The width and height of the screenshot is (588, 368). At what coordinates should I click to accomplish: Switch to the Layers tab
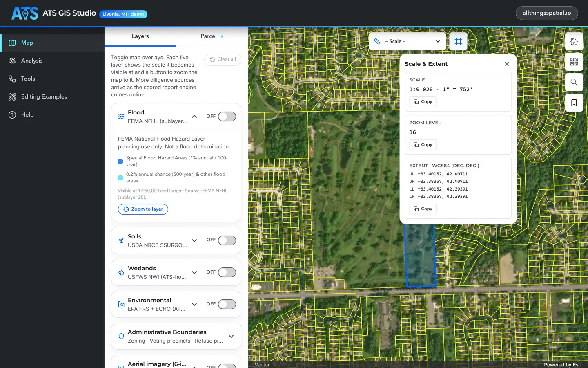click(x=140, y=36)
